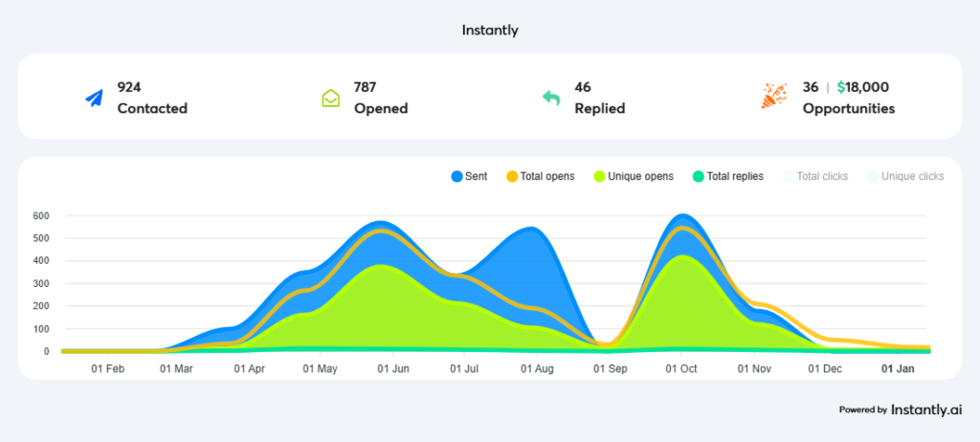
Task: Click the $18,000 opportunities value
Action: tap(863, 87)
